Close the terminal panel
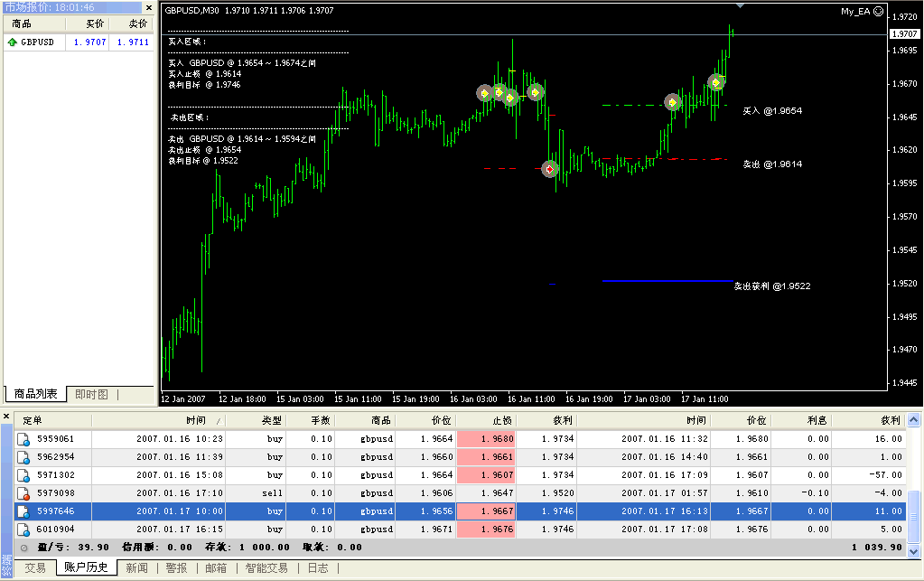Viewport: 924px width, 581px height. tap(6, 417)
